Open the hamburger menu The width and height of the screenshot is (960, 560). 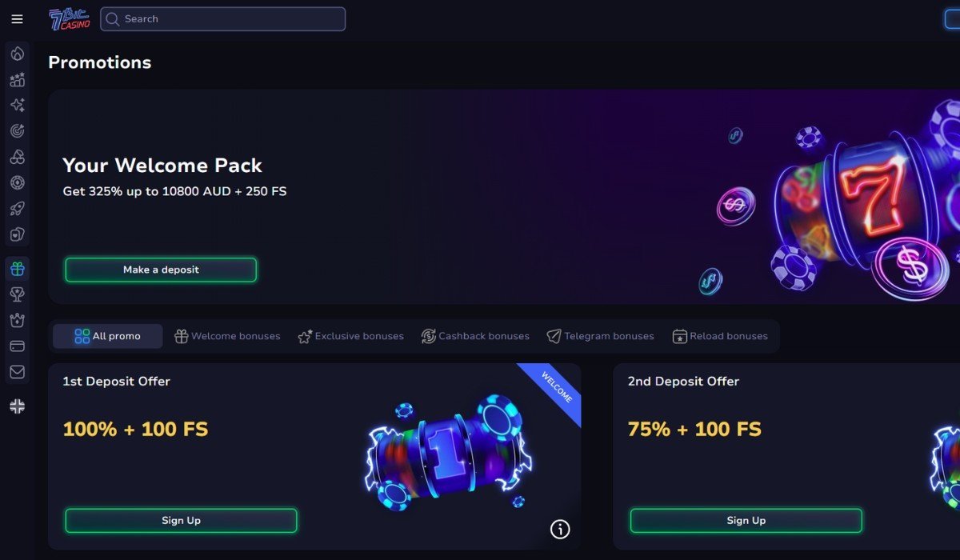pyautogui.click(x=17, y=19)
